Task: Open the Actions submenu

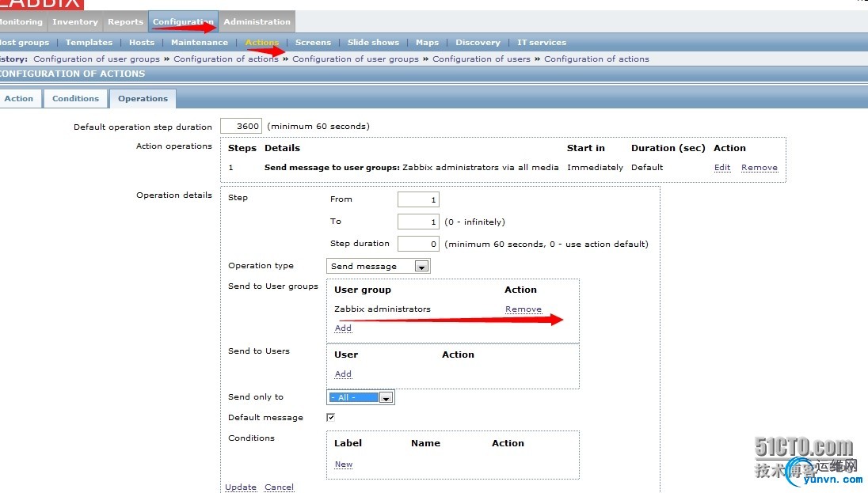Action: pos(262,42)
